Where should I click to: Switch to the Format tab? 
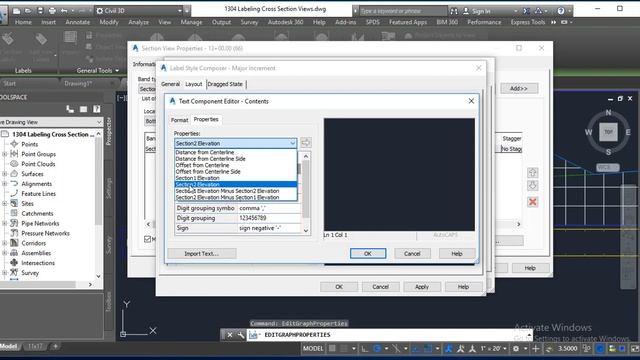point(179,120)
